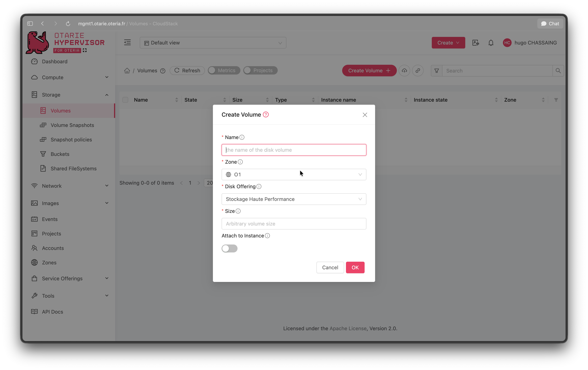Click the OK button in the dialog

tap(355, 268)
